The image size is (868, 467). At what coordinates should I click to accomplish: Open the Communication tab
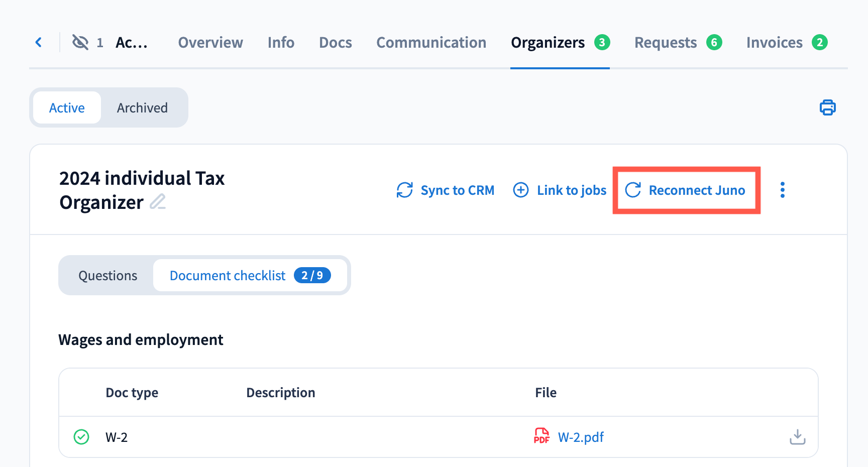(431, 43)
